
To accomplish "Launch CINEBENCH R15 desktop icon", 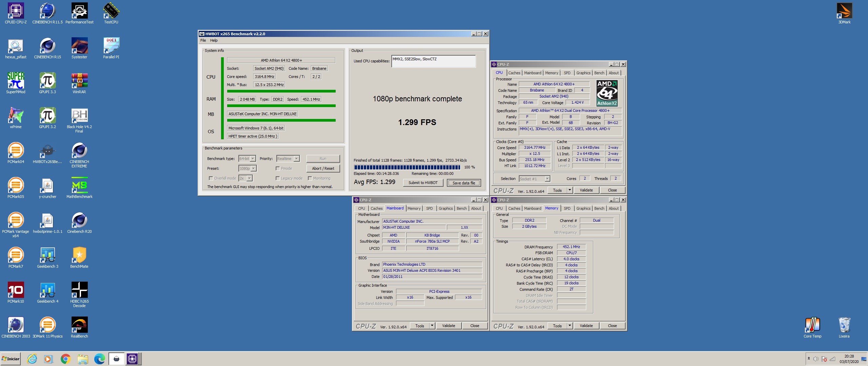I will pos(47,48).
